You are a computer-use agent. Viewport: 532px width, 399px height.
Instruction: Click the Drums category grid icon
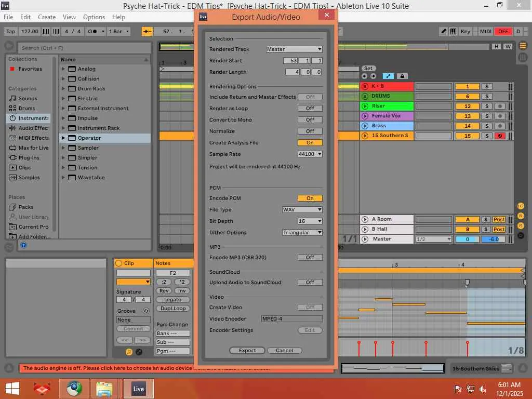click(x=12, y=108)
